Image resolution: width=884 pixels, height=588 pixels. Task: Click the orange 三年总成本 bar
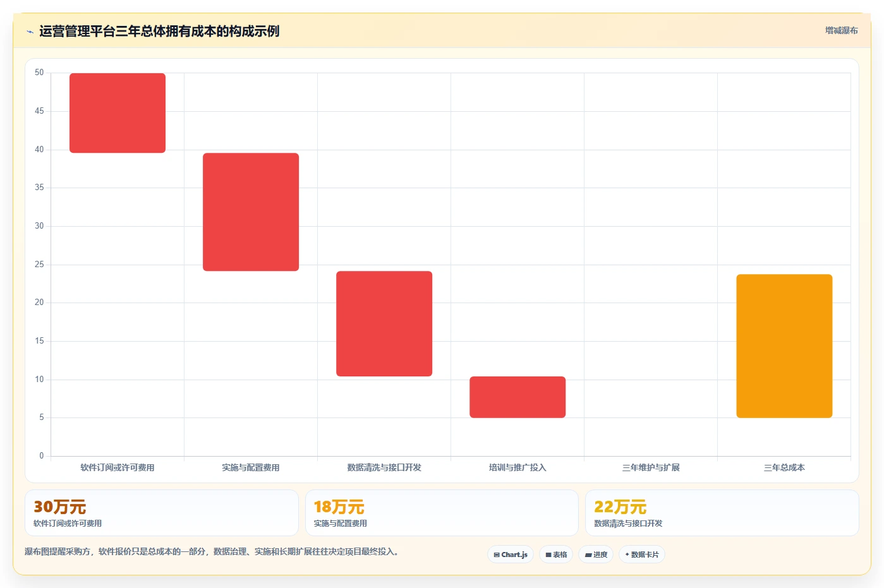tap(784, 346)
